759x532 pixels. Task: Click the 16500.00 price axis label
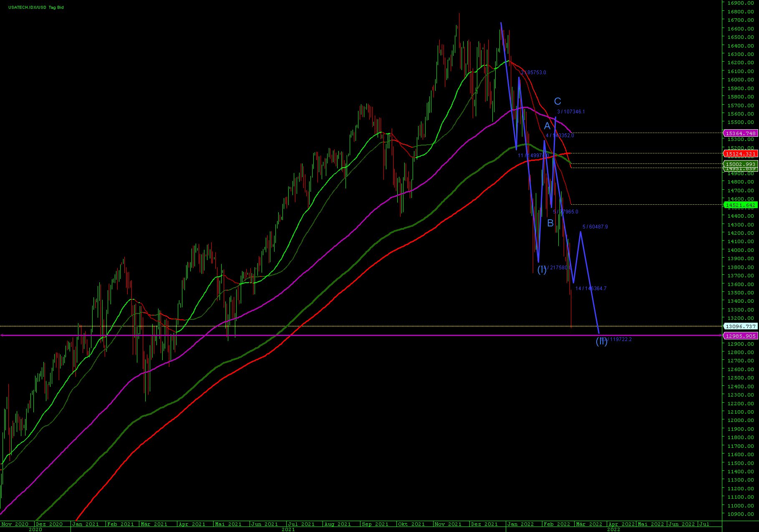(x=741, y=37)
